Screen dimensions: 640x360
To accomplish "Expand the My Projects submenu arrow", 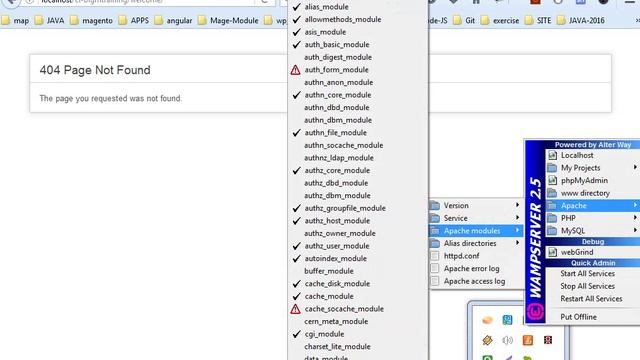I will pyautogui.click(x=635, y=167).
